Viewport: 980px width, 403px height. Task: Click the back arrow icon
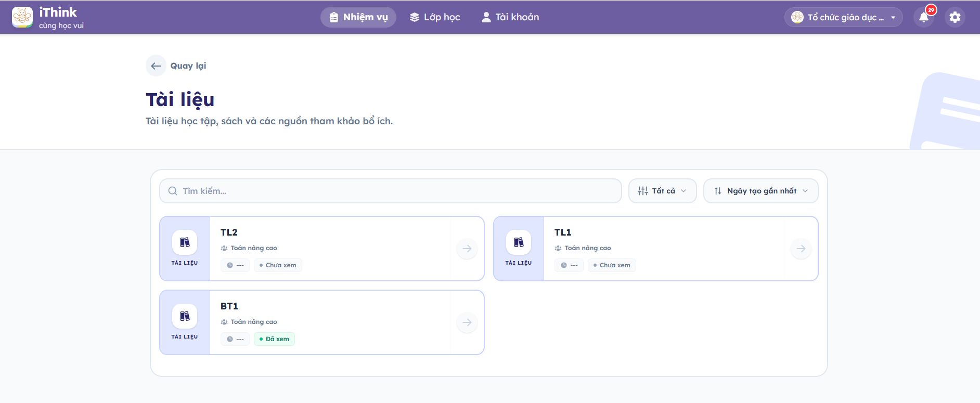point(156,66)
